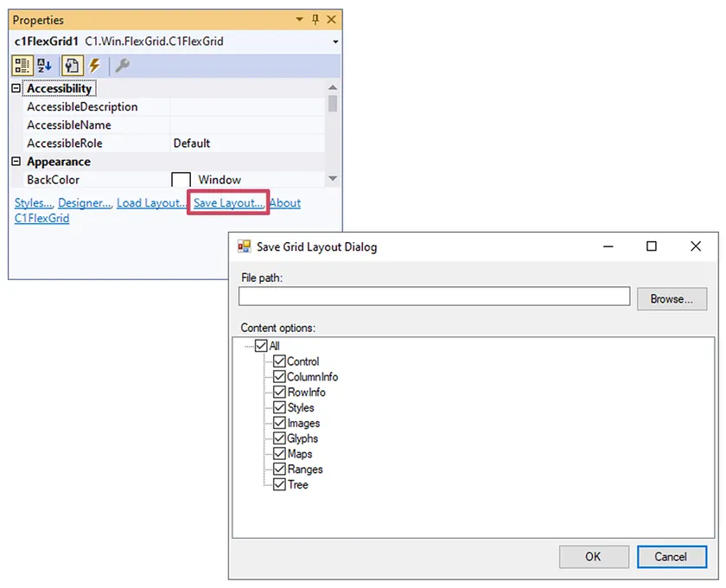Click the Alphabetical sort icon

click(44, 66)
